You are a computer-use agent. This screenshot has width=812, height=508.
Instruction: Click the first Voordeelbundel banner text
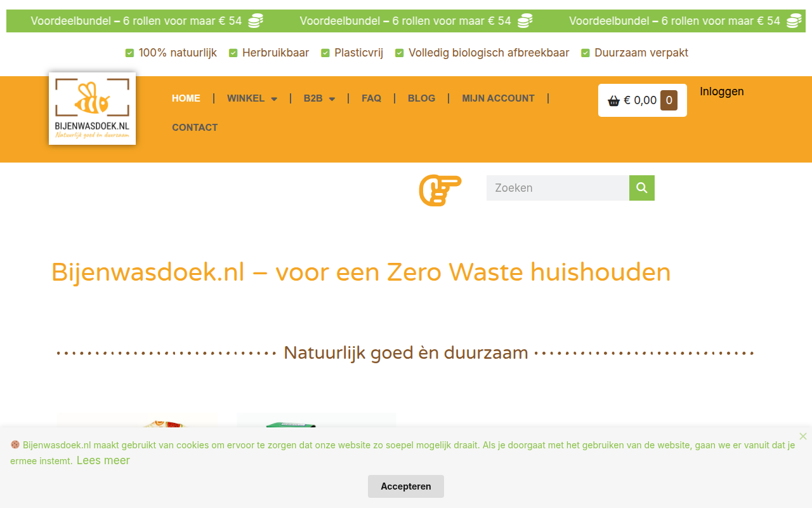(136, 21)
